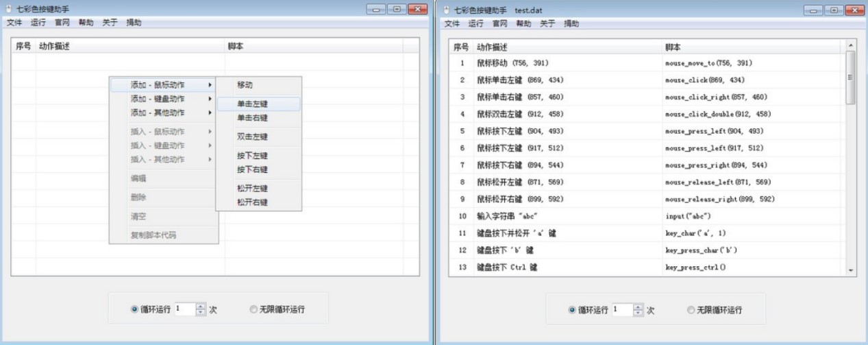Expand 添加 - 键盘动作 submenu entry
This screenshot has width=868, height=345.
(163, 99)
